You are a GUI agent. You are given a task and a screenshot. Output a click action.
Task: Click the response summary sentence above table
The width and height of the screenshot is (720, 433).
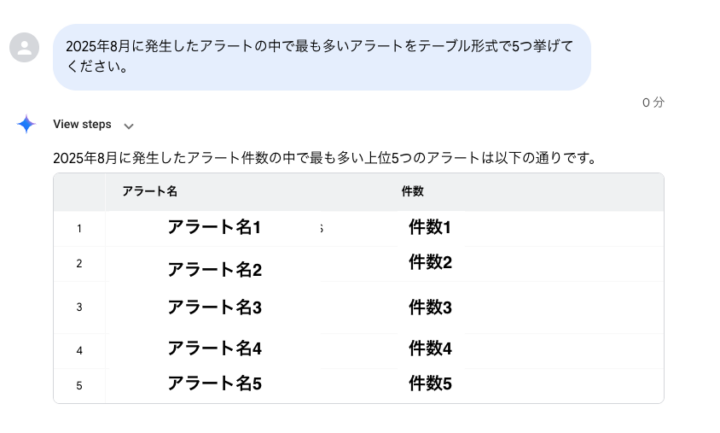[x=325, y=158]
